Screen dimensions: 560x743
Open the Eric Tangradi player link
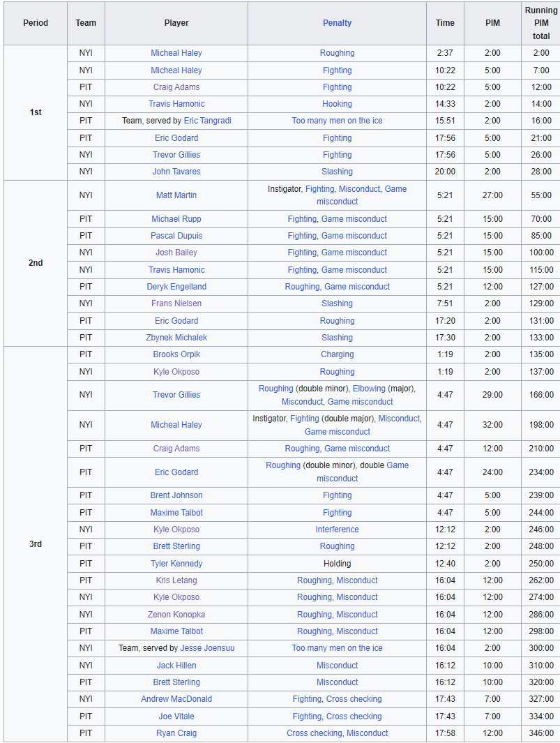click(208, 121)
